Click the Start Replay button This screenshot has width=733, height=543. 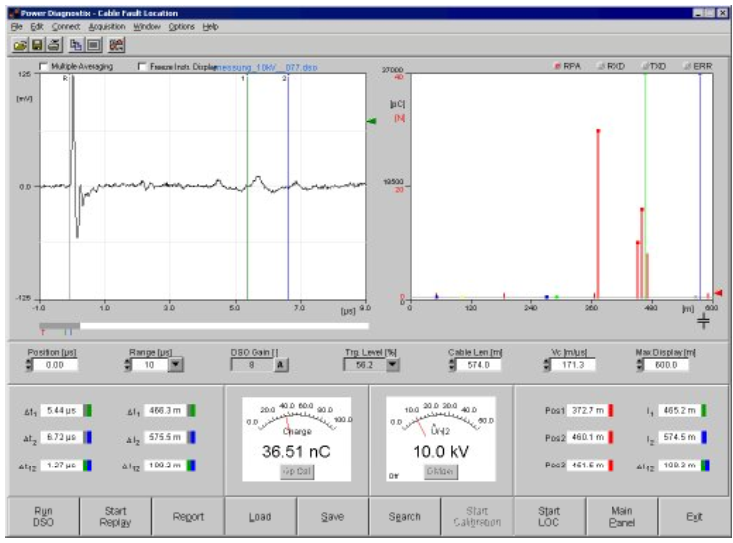[115, 516]
